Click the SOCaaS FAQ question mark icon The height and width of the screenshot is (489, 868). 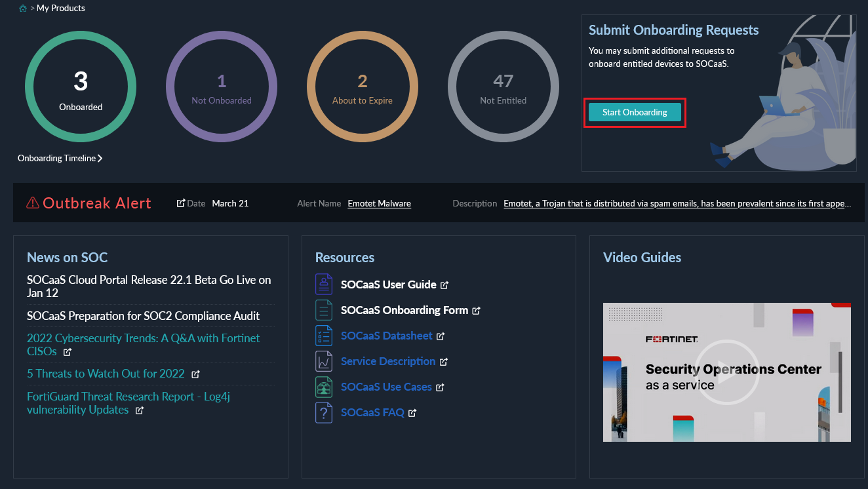[324, 412]
